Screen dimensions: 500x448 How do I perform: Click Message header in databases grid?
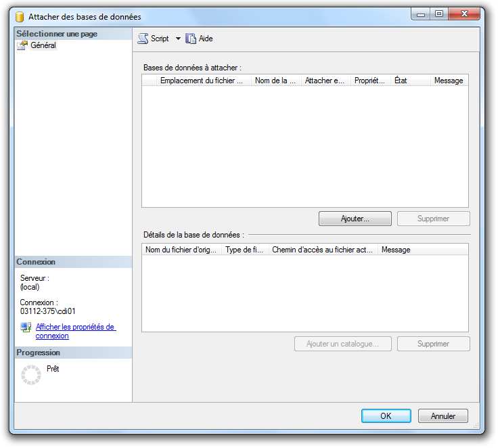[x=449, y=81]
